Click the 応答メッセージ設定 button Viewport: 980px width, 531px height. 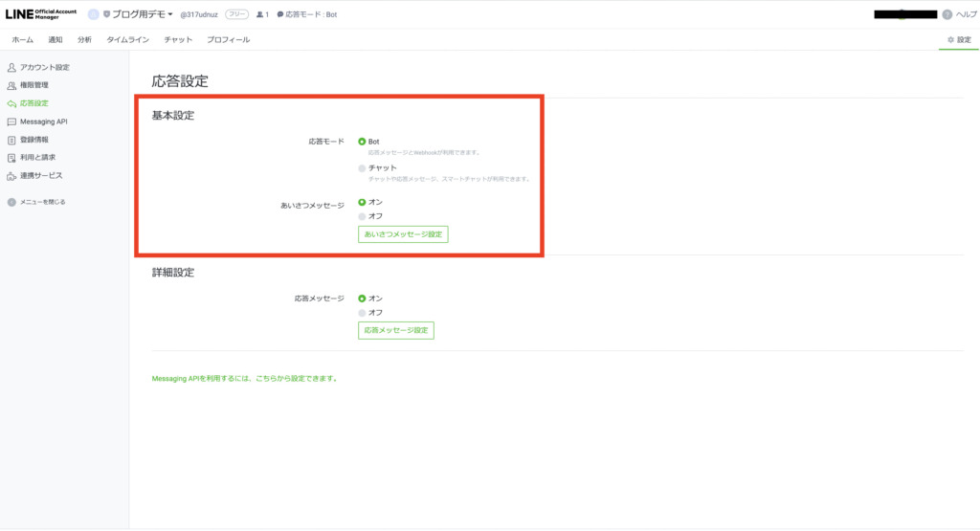396,330
